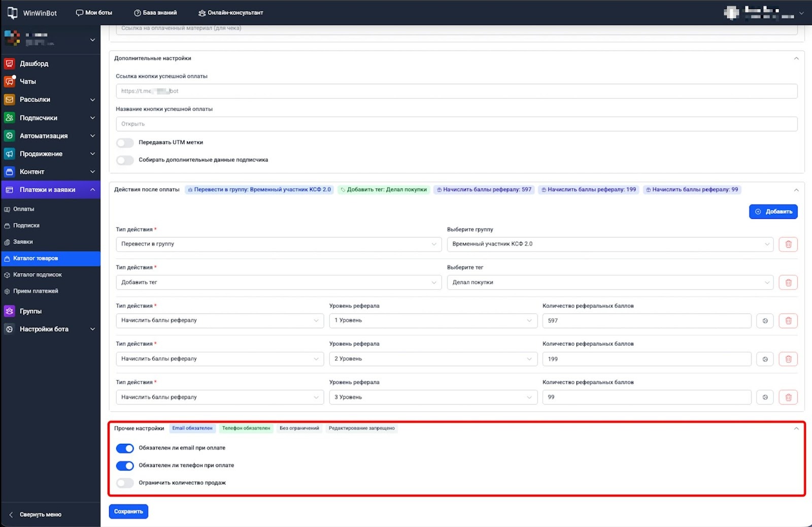Open the 'База знаний' top menu
812x527 pixels.
click(x=155, y=13)
